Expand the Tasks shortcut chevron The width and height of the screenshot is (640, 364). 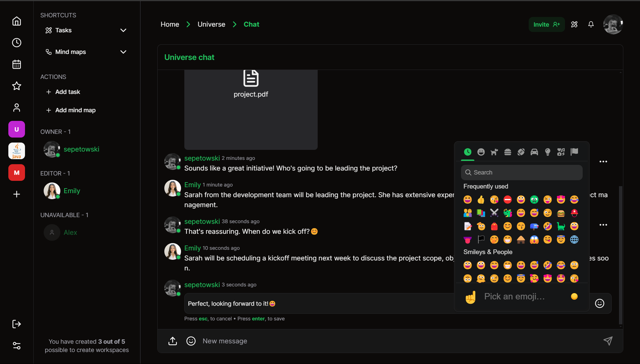[x=123, y=30]
